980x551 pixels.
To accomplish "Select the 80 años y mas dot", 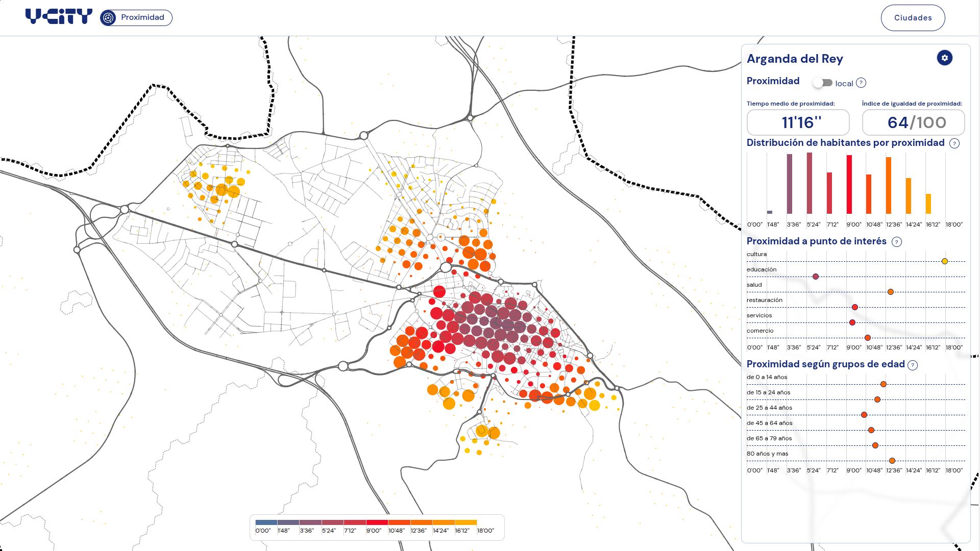I will (892, 461).
